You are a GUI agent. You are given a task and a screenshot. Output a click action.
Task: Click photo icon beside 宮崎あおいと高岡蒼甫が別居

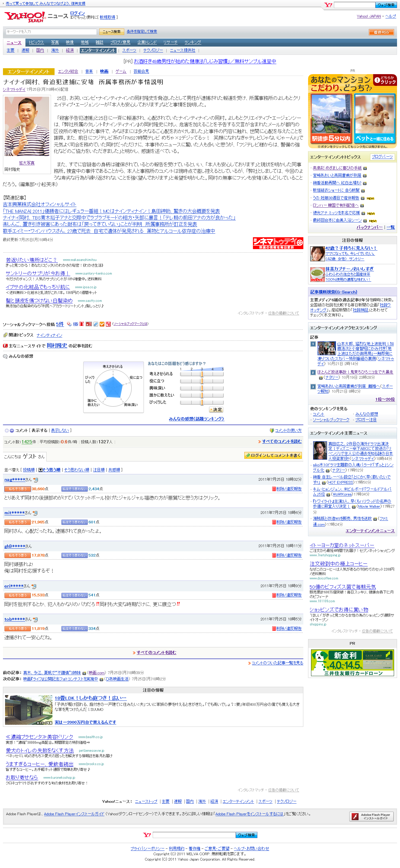pos(365,176)
